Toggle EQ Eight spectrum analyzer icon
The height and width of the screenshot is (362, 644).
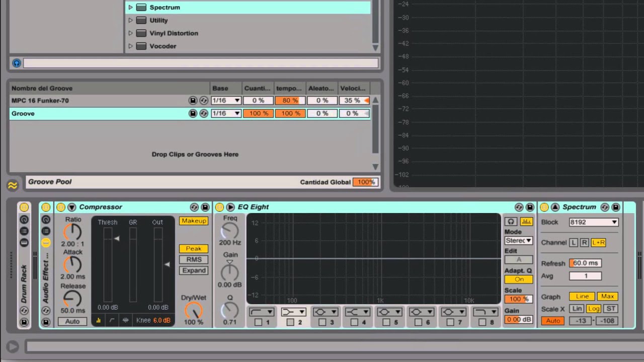[526, 222]
